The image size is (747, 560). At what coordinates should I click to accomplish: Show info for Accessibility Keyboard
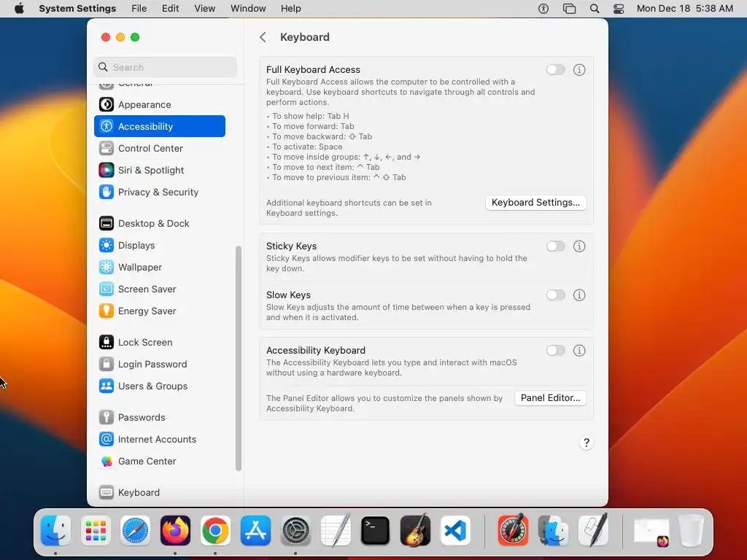579,351
